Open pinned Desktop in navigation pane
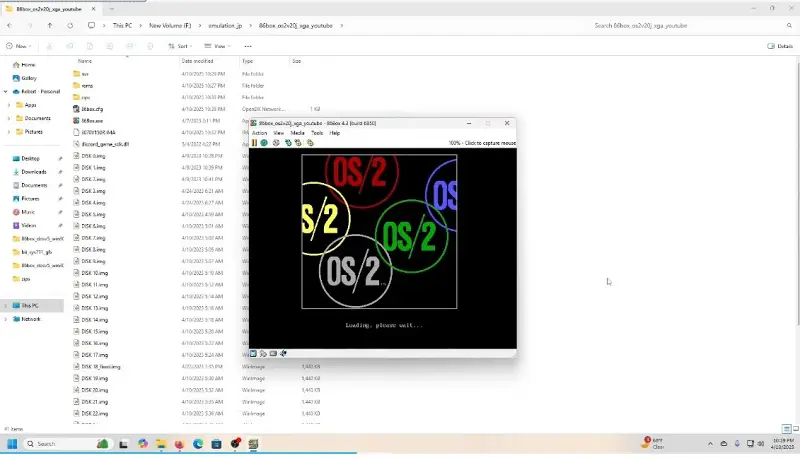Image resolution: width=800 pixels, height=458 pixels. point(30,159)
